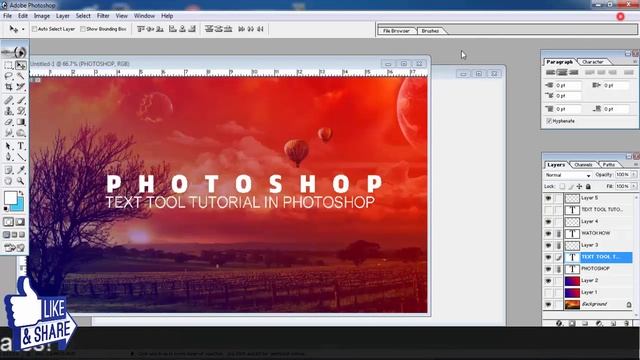The width and height of the screenshot is (640, 360).
Task: Select the Hand tool
Action: (8, 181)
